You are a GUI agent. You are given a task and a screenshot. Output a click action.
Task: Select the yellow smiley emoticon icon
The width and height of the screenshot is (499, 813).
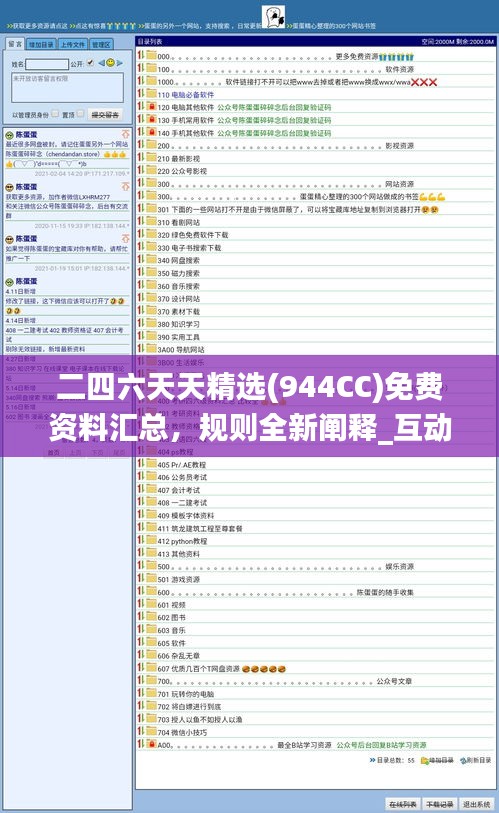[110, 63]
